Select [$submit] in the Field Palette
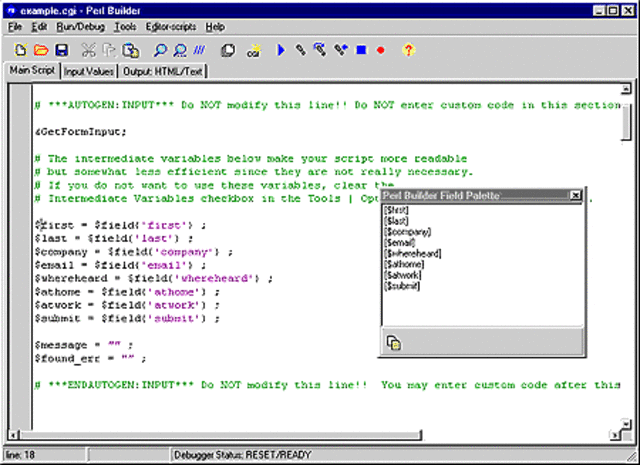 pyautogui.click(x=402, y=286)
